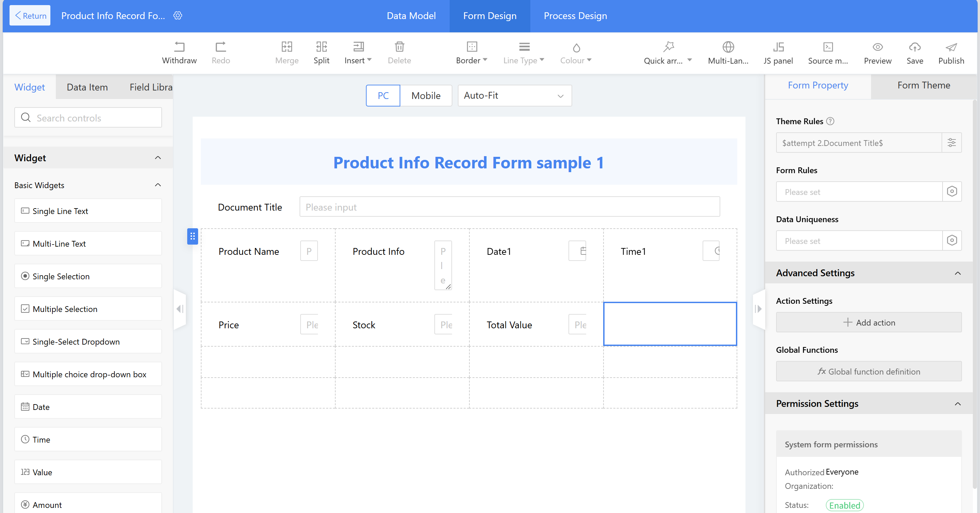Open the Form Theme tab

(x=923, y=85)
